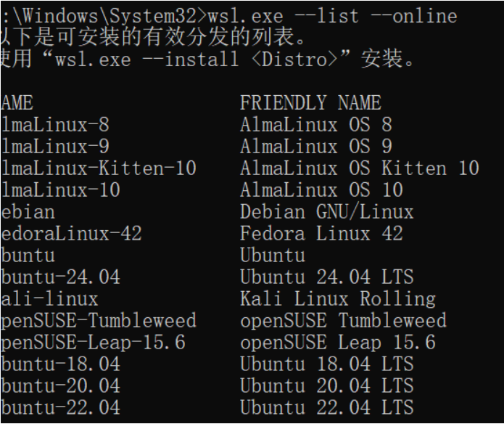This screenshot has width=504, height=424.
Task: Click the Debian GNU/Linux entry
Action: (x=326, y=212)
